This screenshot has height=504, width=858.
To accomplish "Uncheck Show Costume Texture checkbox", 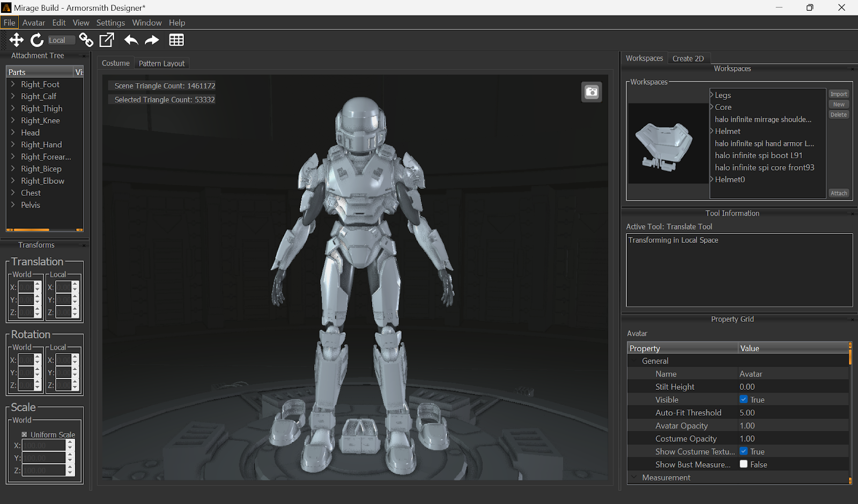I will coord(743,451).
